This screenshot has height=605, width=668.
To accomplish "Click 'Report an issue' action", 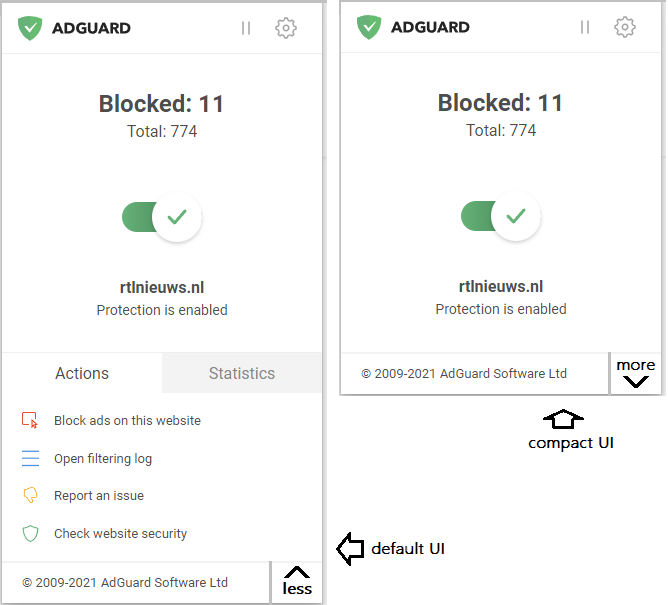I will point(99,496).
